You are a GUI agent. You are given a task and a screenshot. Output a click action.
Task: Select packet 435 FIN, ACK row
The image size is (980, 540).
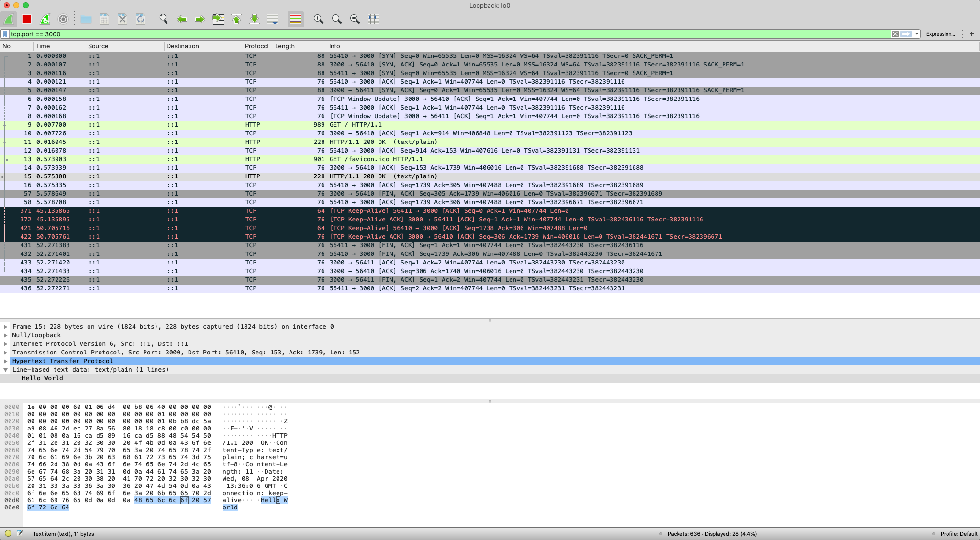pyautogui.click(x=490, y=280)
